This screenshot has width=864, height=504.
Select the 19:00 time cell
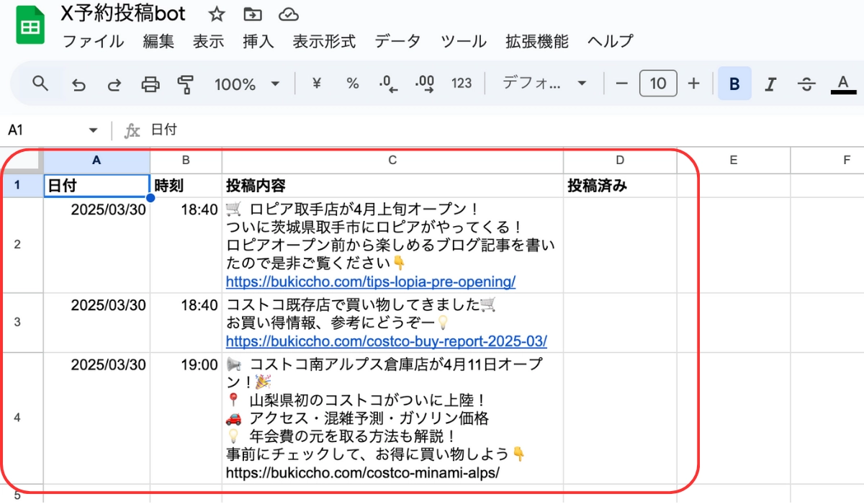186,417
